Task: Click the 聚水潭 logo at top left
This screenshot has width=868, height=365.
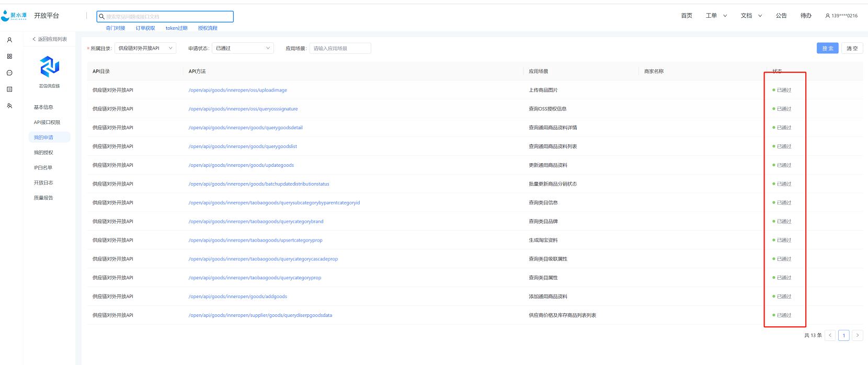Action: (x=14, y=16)
